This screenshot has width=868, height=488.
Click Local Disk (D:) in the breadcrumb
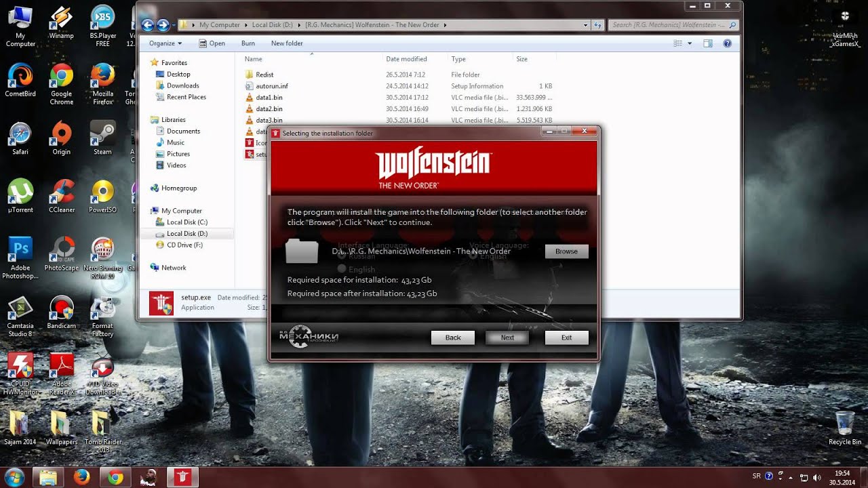click(x=273, y=25)
